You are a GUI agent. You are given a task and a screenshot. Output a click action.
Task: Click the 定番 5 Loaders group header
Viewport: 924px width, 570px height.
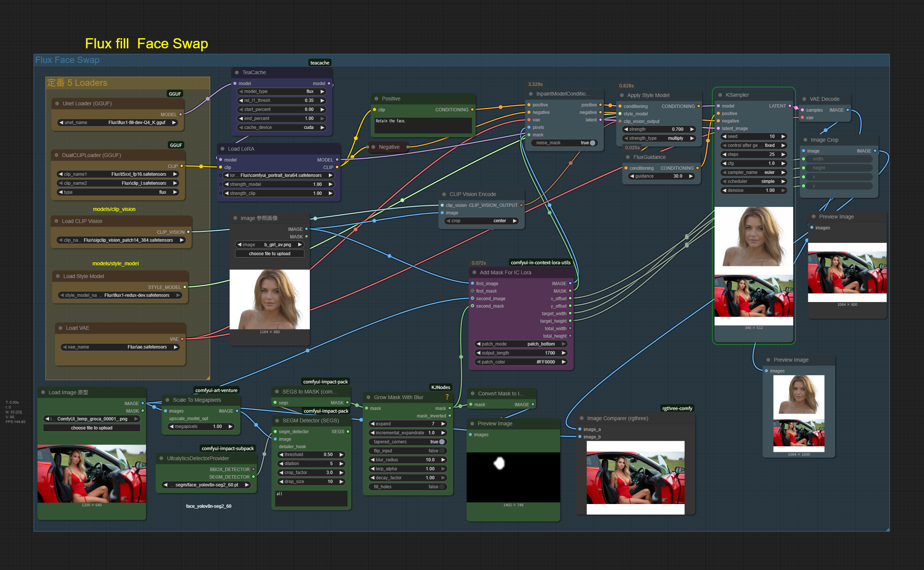(x=77, y=83)
